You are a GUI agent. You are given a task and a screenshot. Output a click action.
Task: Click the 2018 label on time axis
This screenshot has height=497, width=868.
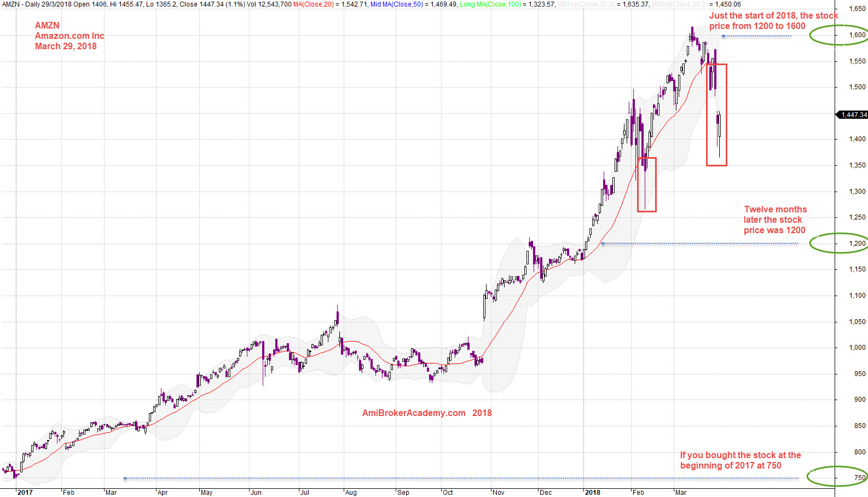(x=593, y=493)
